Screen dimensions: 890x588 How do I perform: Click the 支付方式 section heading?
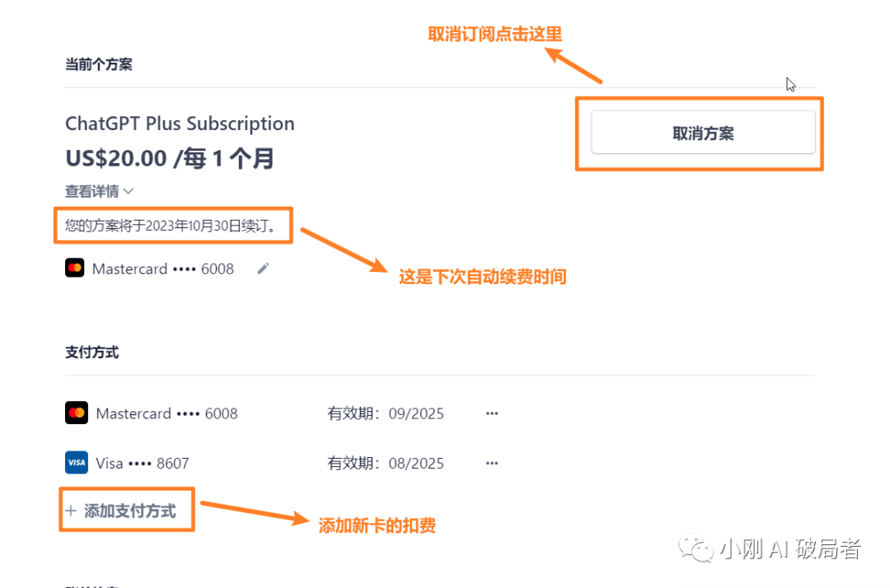click(91, 352)
